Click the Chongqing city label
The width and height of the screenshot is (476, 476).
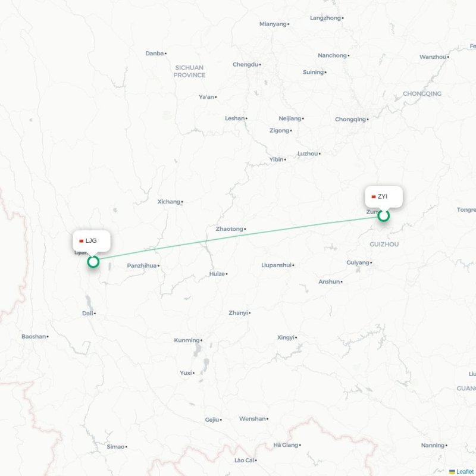350,120
